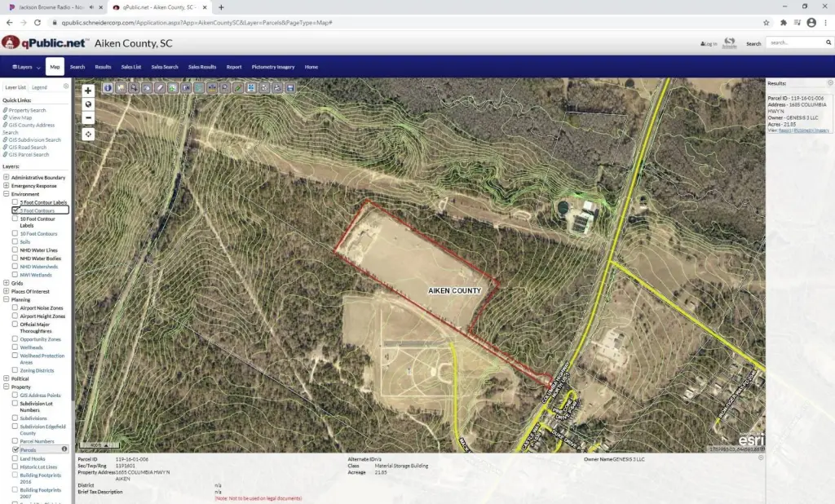Screen dimensions: 835x504
Task: Open the Sales Search menu item
Action: (x=164, y=67)
